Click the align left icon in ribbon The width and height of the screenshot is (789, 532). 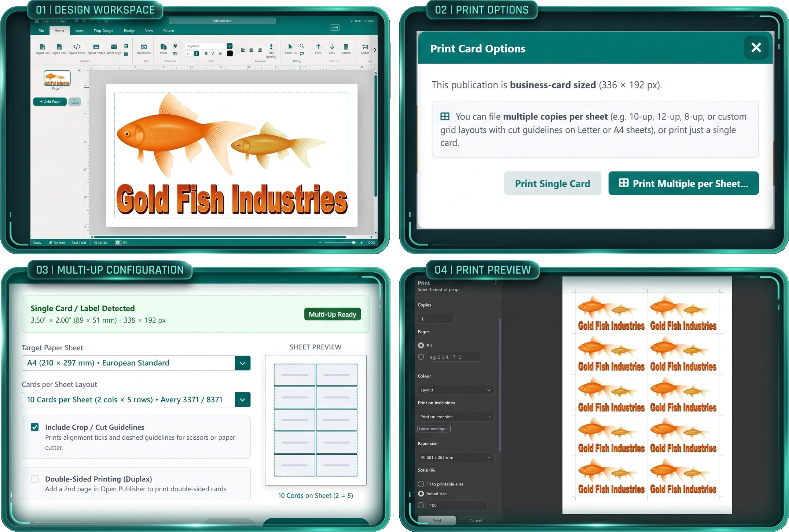click(x=243, y=50)
